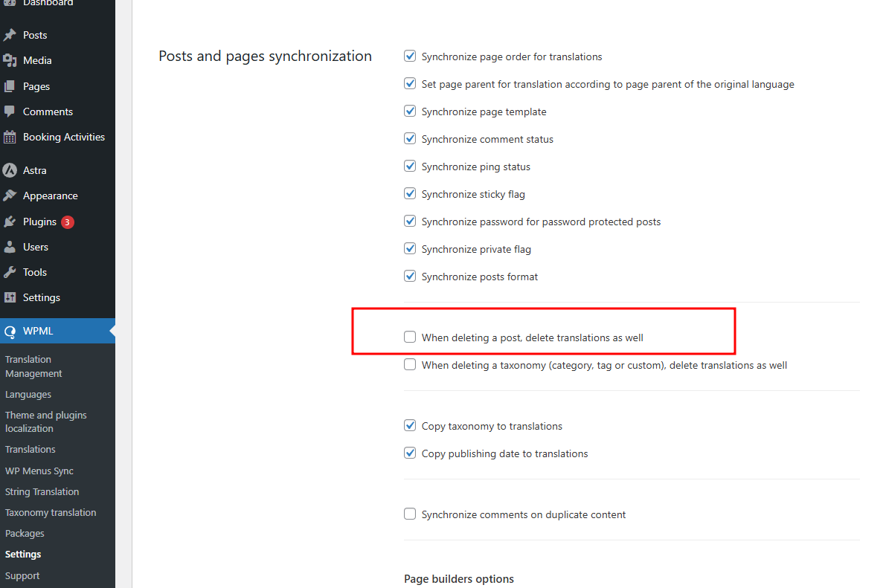Enable deleting translations when deleting a post

pyautogui.click(x=410, y=337)
